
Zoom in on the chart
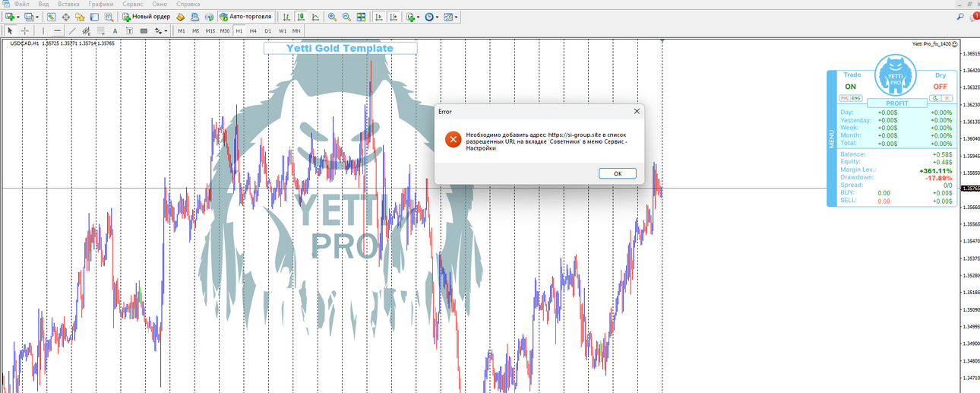point(332,17)
